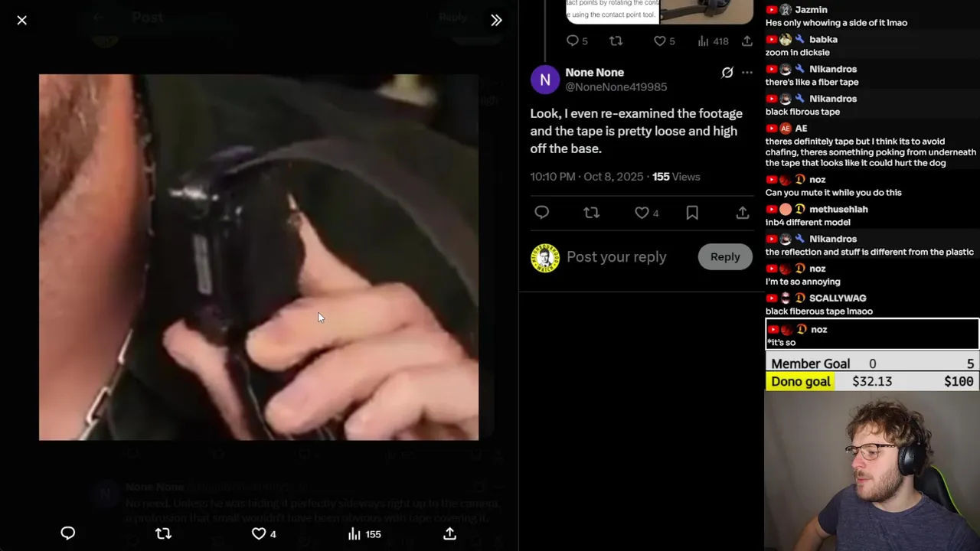Click the share icon below the image
The width and height of the screenshot is (980, 551).
click(449, 533)
